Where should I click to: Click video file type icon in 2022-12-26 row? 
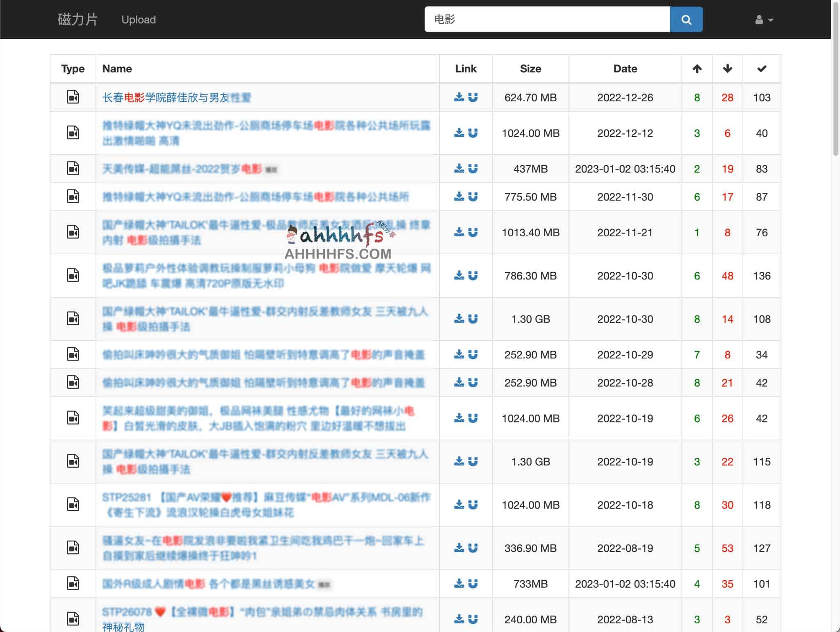click(x=73, y=97)
